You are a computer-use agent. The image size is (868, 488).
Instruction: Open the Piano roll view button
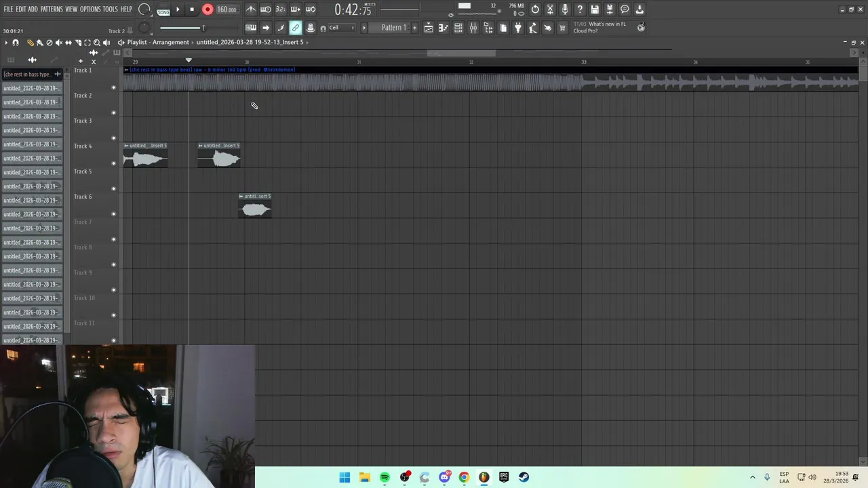[x=443, y=28]
